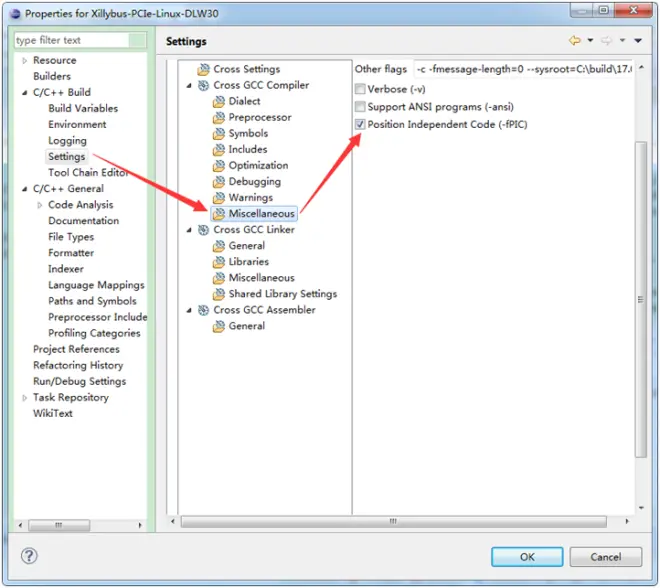Click the linker Miscellaneous option icon

218,278
